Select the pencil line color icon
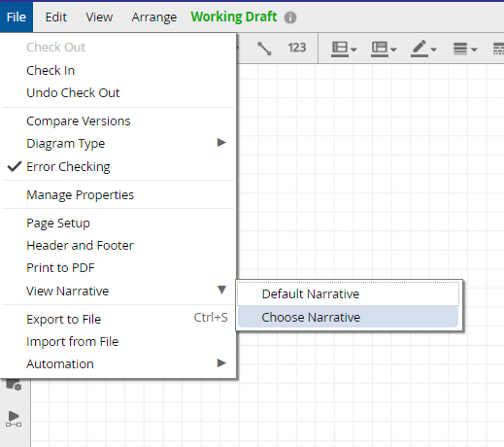This screenshot has width=504, height=447. point(420,49)
